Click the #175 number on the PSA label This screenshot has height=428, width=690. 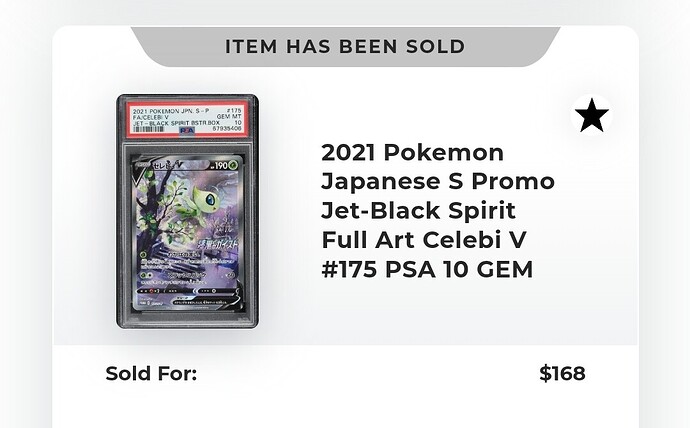pos(234,110)
